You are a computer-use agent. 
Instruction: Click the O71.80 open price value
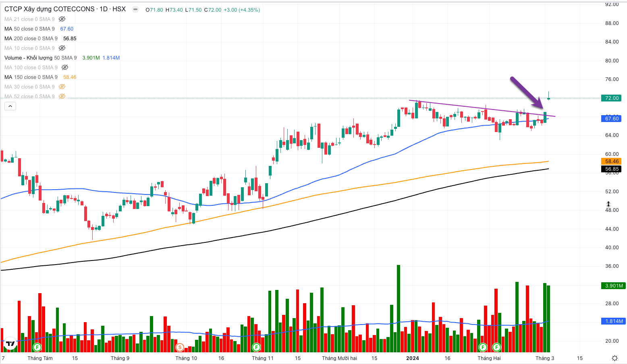click(154, 10)
